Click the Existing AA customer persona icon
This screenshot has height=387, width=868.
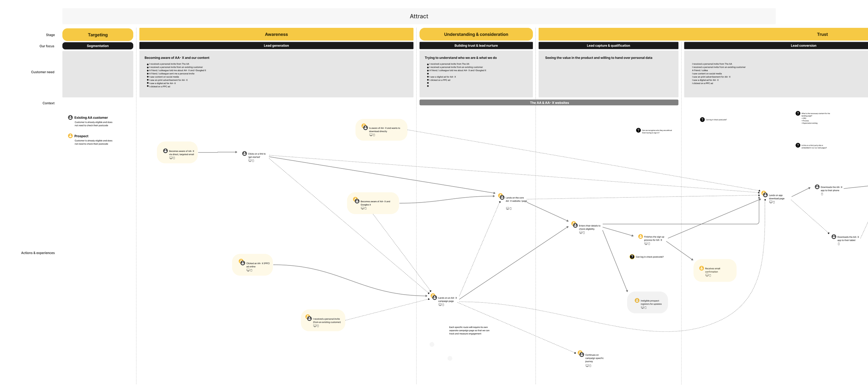(x=70, y=117)
